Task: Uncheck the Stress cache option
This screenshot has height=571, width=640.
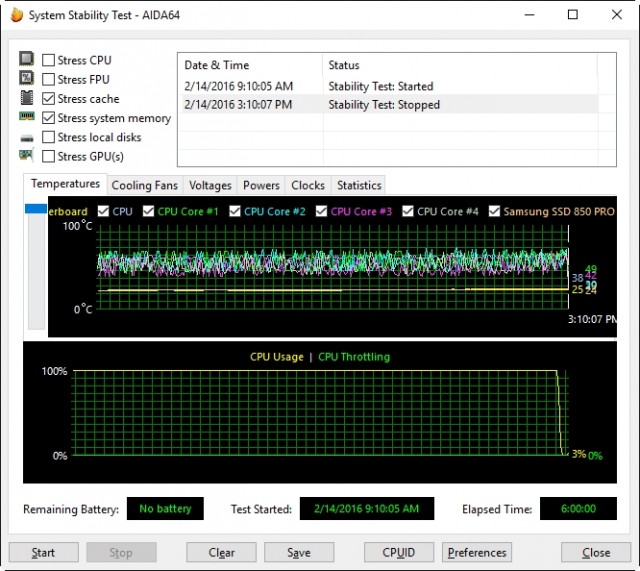Action: coord(48,99)
